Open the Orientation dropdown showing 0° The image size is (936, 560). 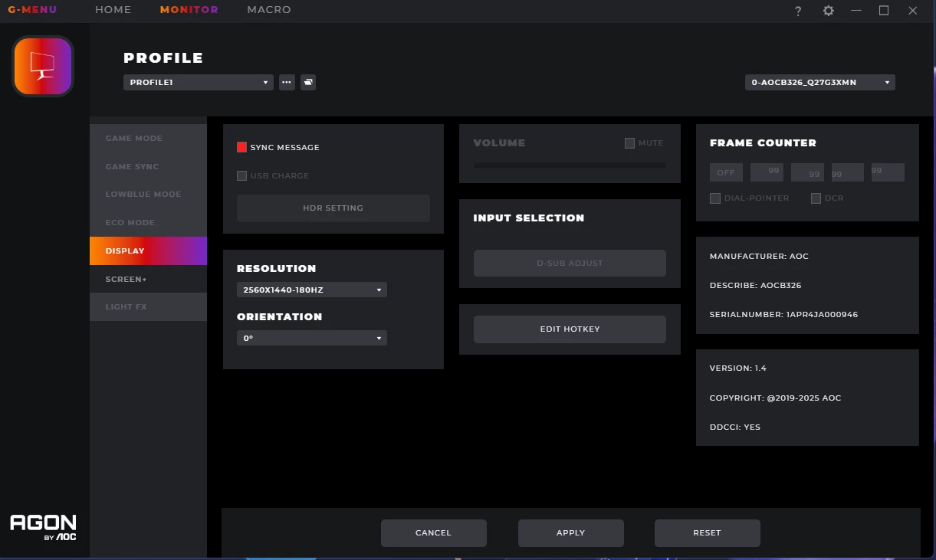coord(312,338)
